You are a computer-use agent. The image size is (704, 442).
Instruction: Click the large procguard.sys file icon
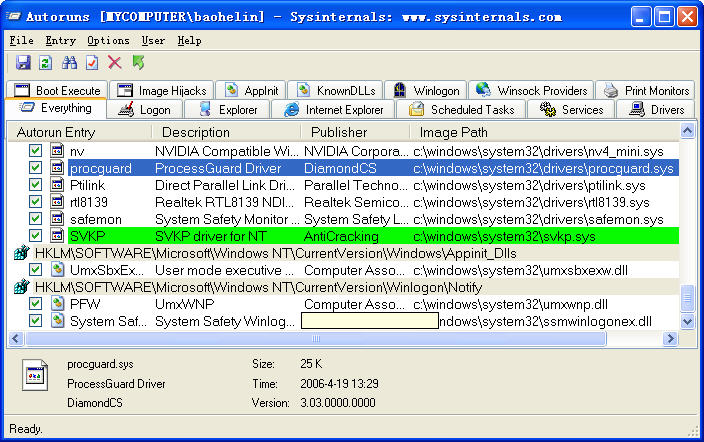pyautogui.click(x=35, y=375)
